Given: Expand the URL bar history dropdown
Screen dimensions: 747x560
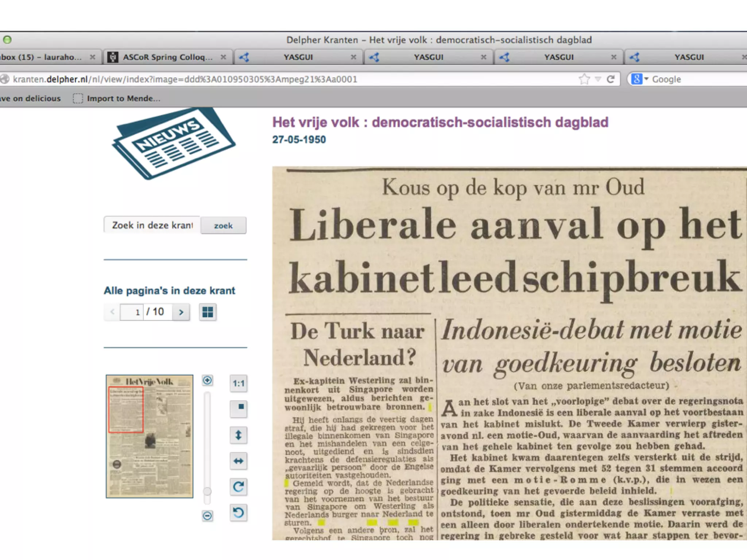Looking at the screenshot, I should (598, 79).
